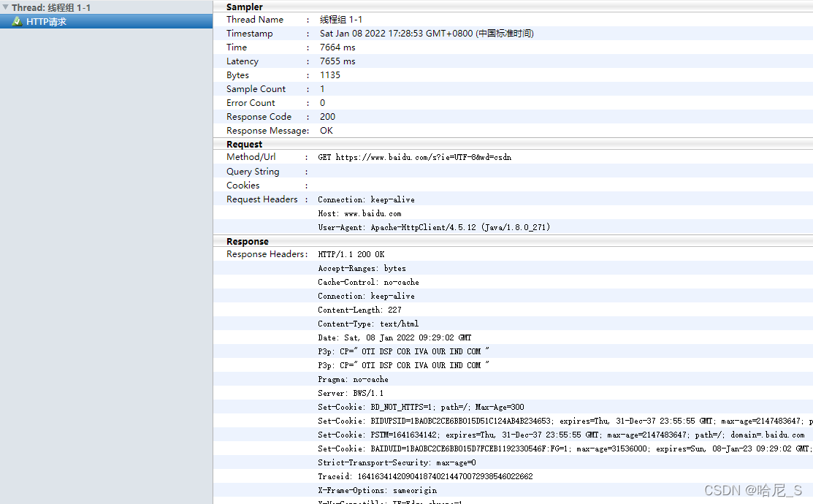Image resolution: width=813 pixels, height=504 pixels.
Task: Select the Host: www.baidu.com header
Action: coord(359,213)
